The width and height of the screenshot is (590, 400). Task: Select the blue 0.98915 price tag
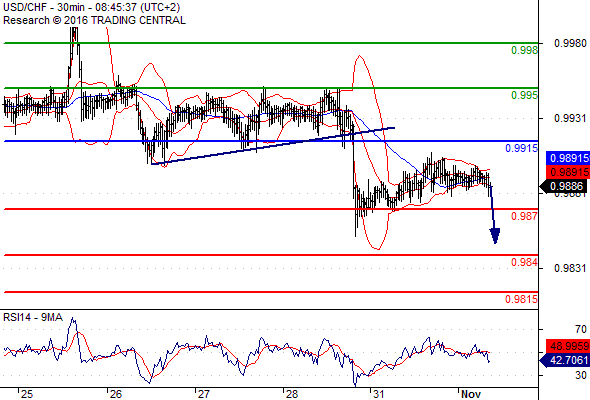[x=567, y=158]
